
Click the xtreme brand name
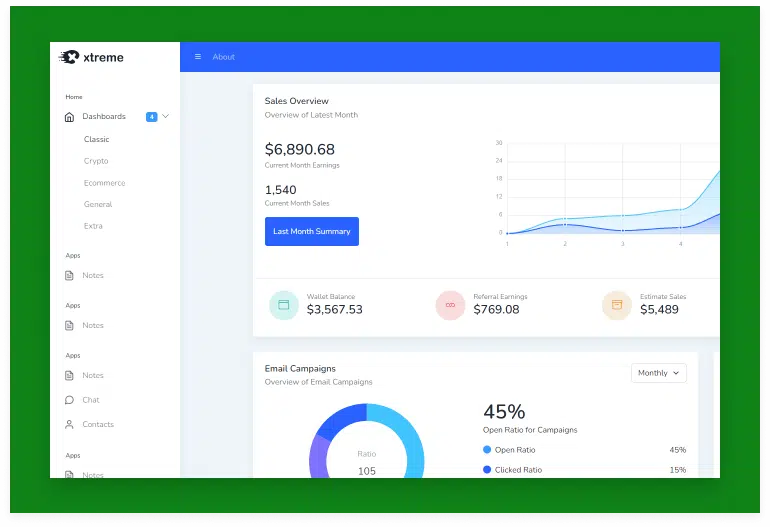click(x=103, y=57)
